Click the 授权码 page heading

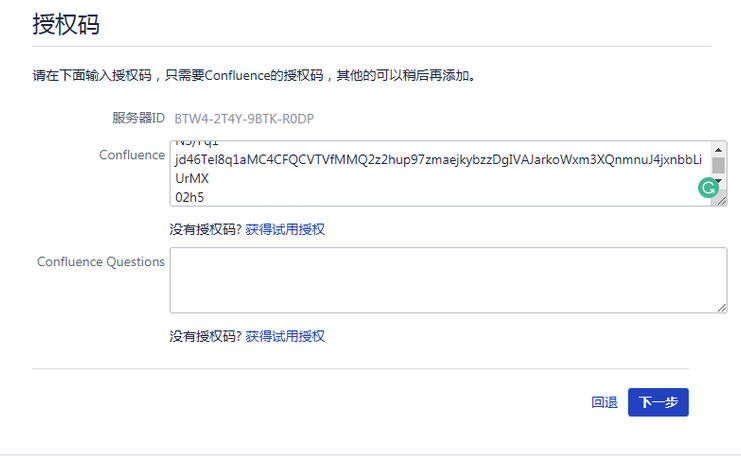(66, 26)
